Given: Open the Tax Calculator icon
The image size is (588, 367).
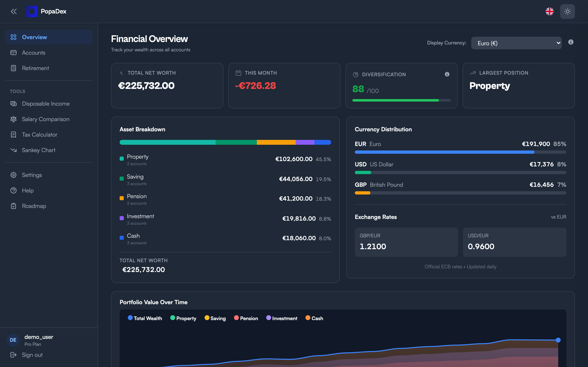Looking at the screenshot, I should click(x=13, y=135).
